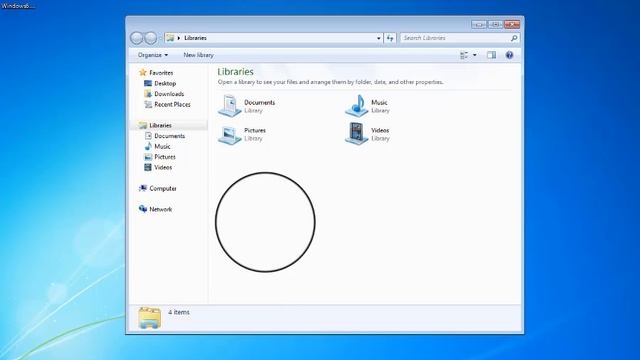The width and height of the screenshot is (640, 360).
Task: Click the sidebar Videos filmstrip icon
Action: pyautogui.click(x=148, y=167)
